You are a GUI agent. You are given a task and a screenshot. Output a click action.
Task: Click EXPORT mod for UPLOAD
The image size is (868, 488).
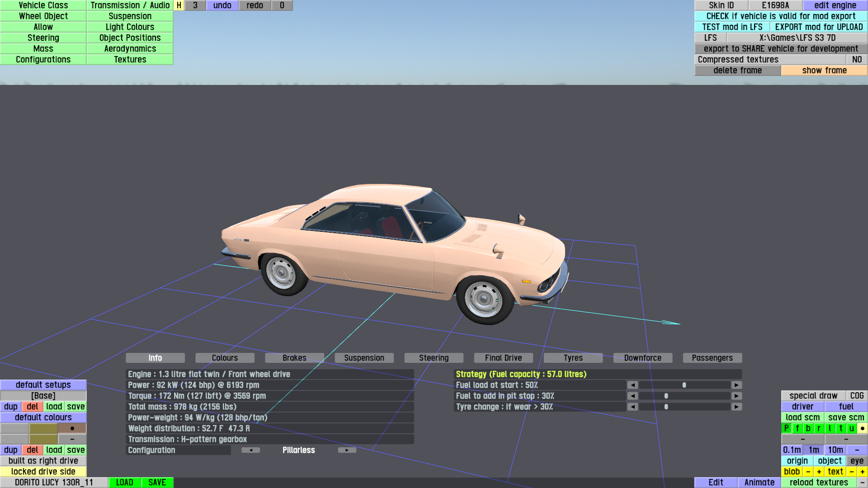click(819, 27)
